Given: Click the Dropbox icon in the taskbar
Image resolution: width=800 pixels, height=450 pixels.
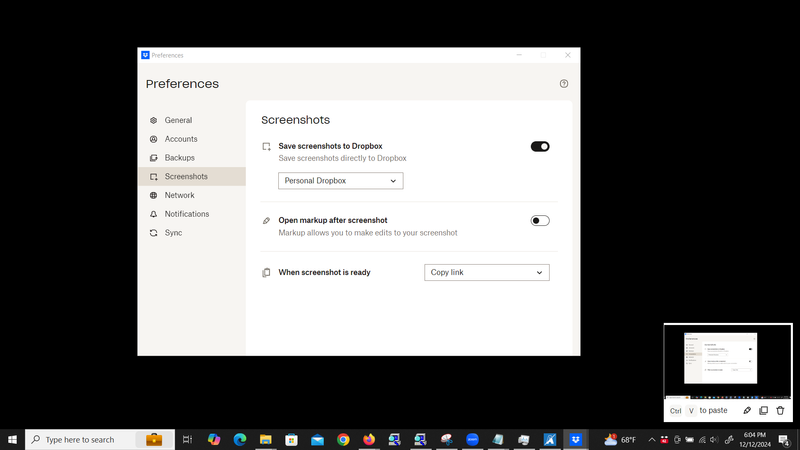Looking at the screenshot, I should coord(576,440).
